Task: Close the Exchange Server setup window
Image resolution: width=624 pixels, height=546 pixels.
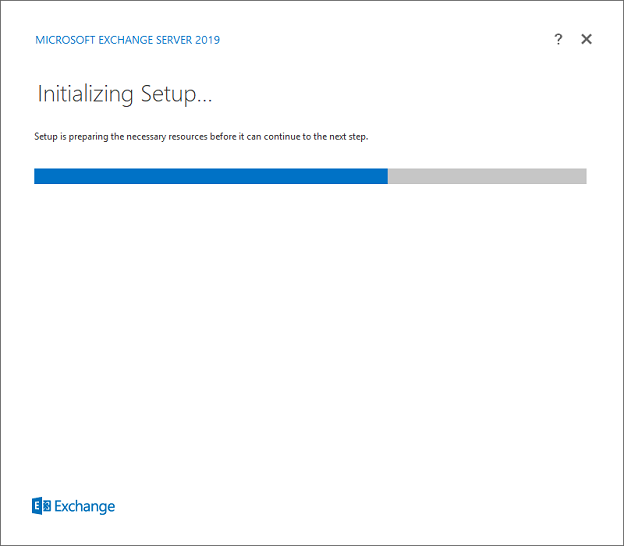Action: pos(586,39)
